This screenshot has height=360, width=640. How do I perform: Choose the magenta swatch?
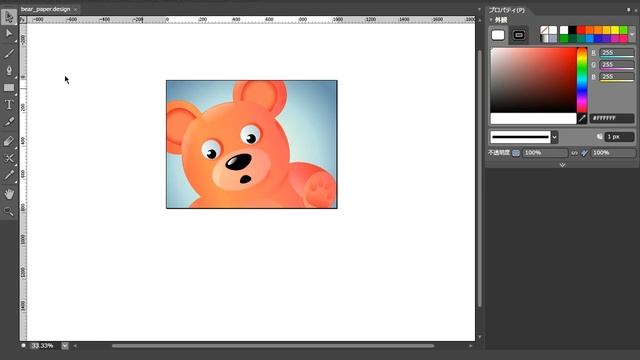coord(615,39)
